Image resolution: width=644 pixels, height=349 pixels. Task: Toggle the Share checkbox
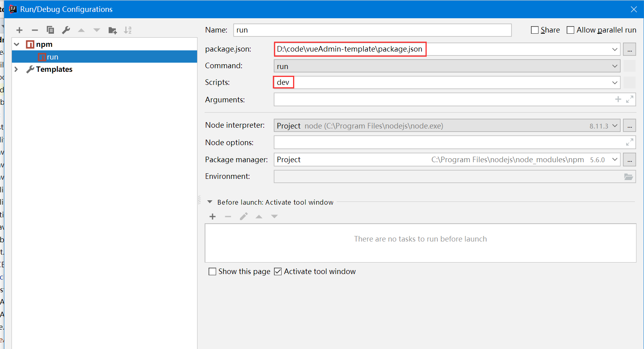pyautogui.click(x=535, y=30)
